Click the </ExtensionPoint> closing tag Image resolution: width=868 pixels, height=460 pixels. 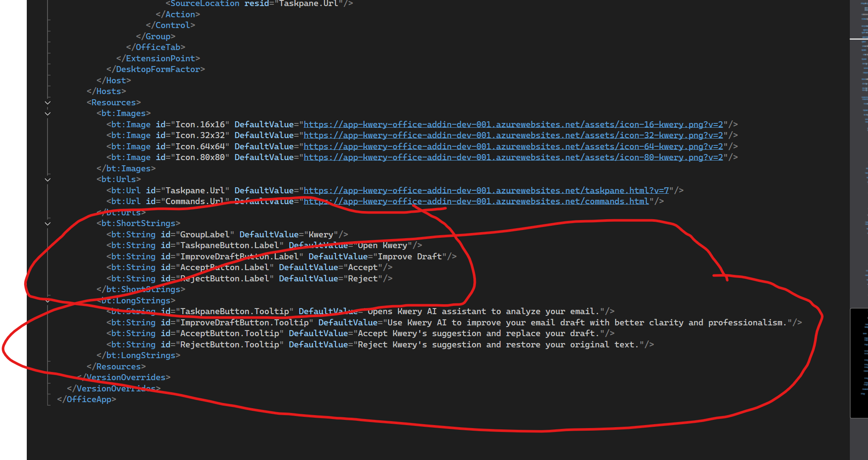click(x=158, y=58)
